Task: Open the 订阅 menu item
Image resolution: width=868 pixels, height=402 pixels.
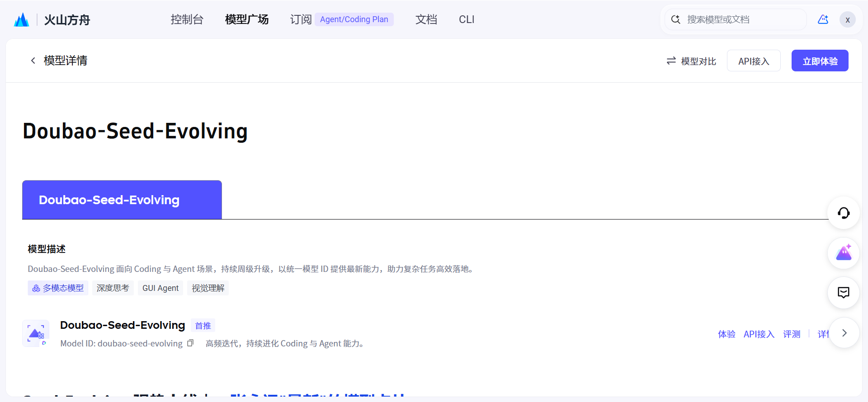Action: tap(301, 19)
